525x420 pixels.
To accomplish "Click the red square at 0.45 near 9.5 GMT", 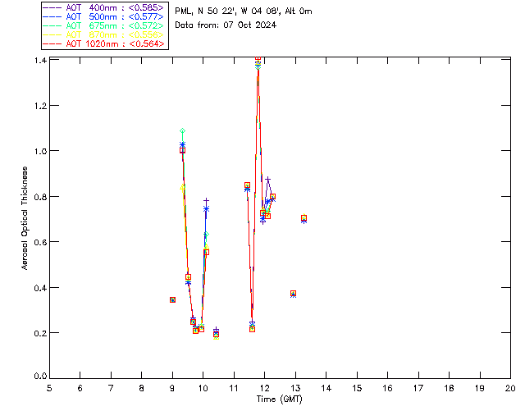I will (188, 277).
